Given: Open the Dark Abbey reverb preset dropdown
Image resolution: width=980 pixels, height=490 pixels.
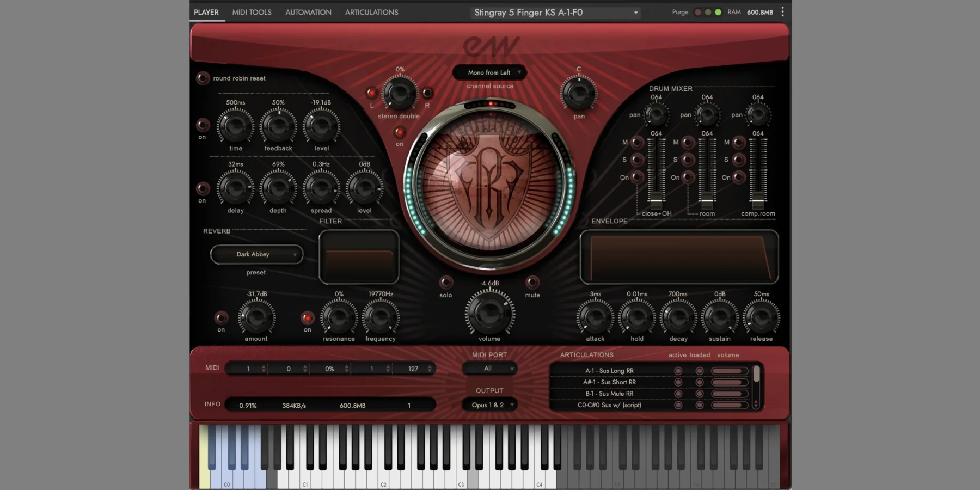Looking at the screenshot, I should coord(256,254).
